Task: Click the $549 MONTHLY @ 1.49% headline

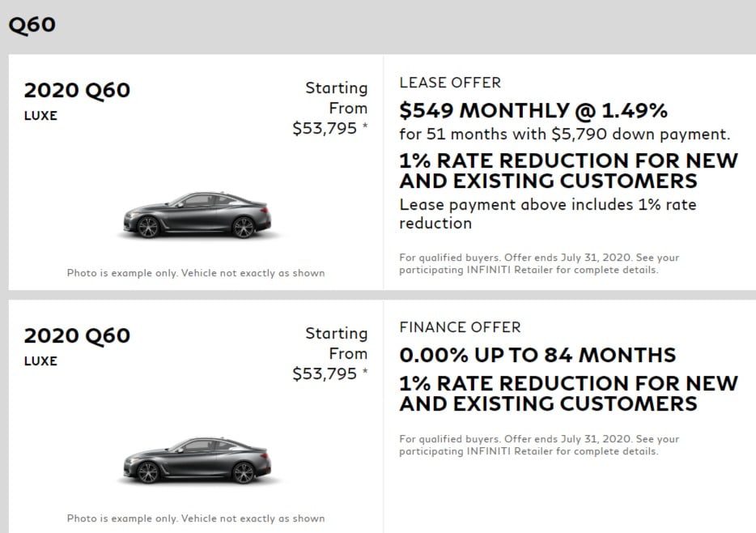Action: click(533, 110)
